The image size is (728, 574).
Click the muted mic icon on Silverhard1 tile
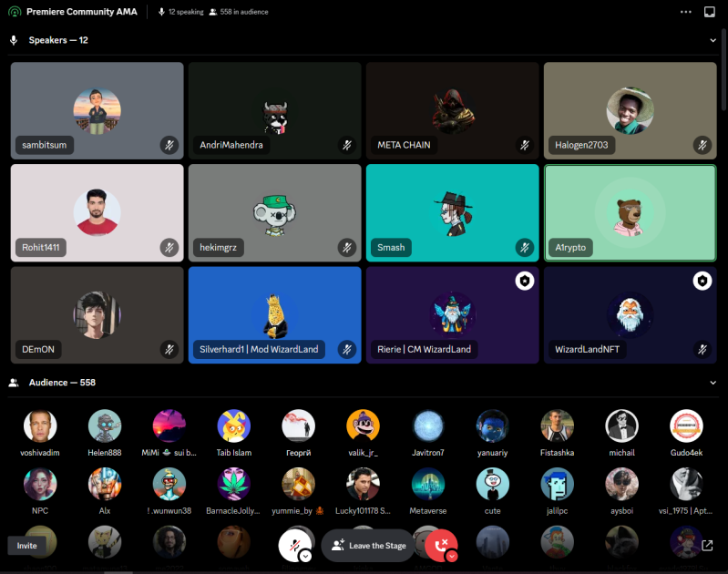pos(347,349)
